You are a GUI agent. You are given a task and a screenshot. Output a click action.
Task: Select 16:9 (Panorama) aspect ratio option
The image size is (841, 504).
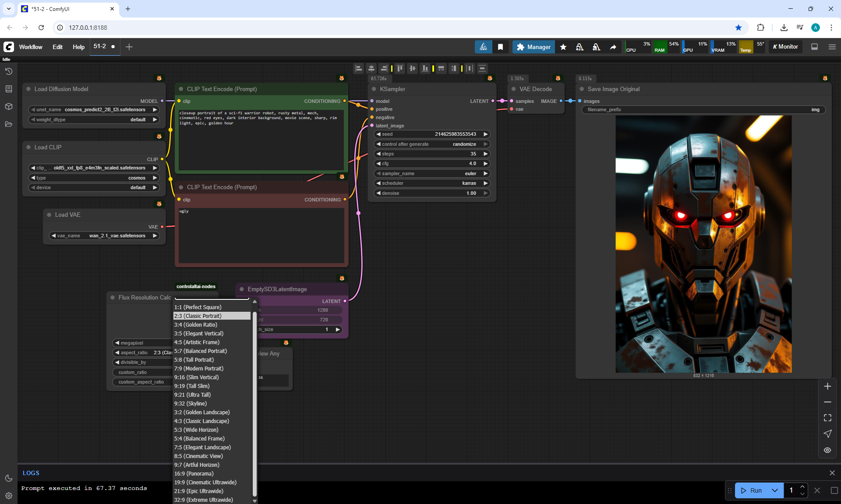tap(194, 473)
